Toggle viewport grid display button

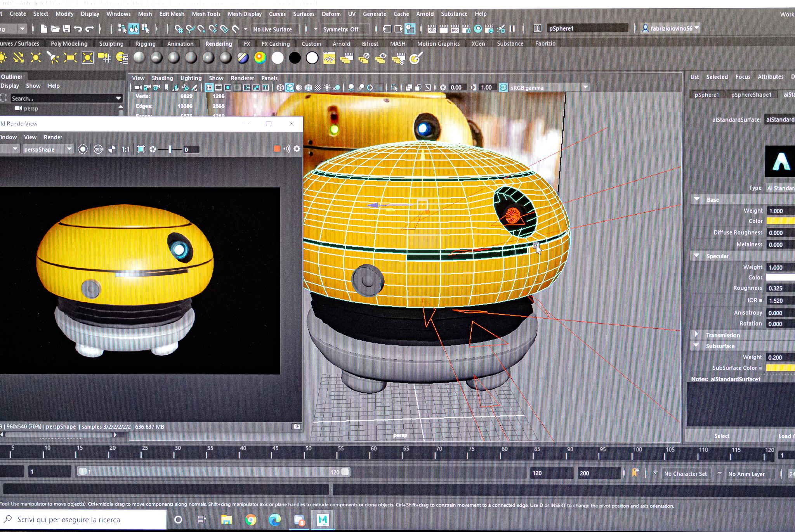pyautogui.click(x=209, y=88)
